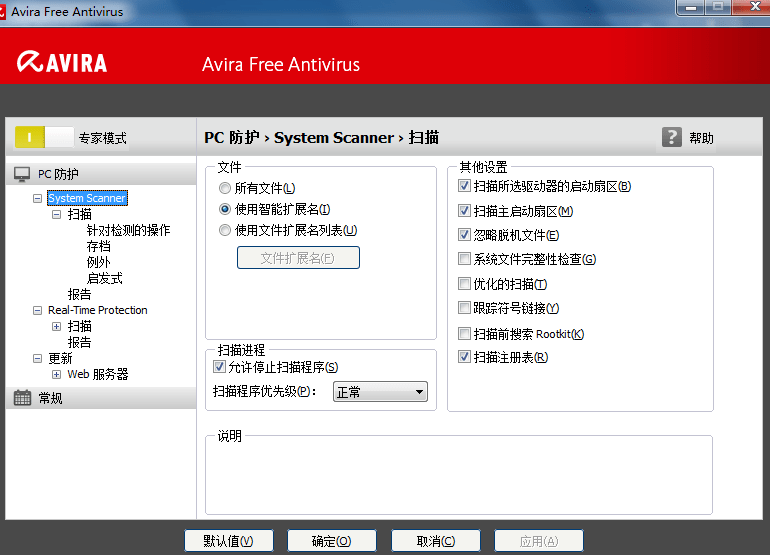Click the 默认值 defaults button

click(x=229, y=541)
